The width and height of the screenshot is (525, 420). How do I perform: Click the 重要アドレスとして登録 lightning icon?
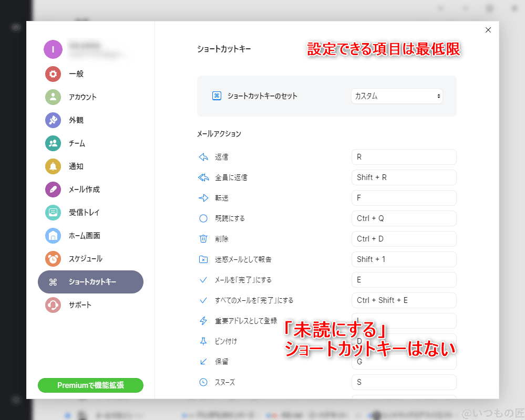pos(204,320)
